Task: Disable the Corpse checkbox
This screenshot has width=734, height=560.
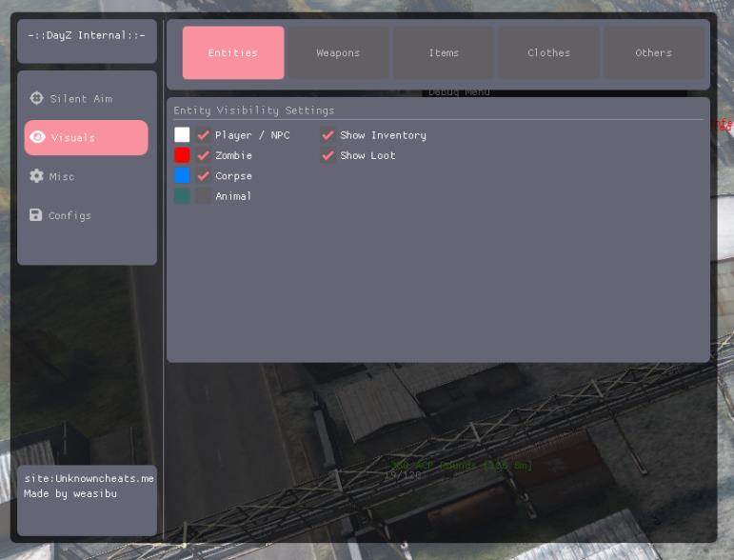Action: click(x=203, y=176)
